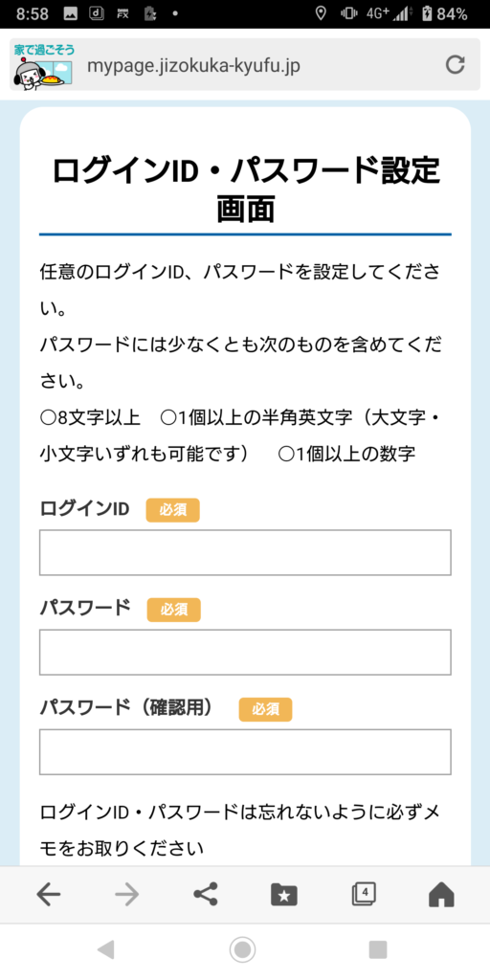
Task: Tap the Android back triangle button
Action: [105, 950]
